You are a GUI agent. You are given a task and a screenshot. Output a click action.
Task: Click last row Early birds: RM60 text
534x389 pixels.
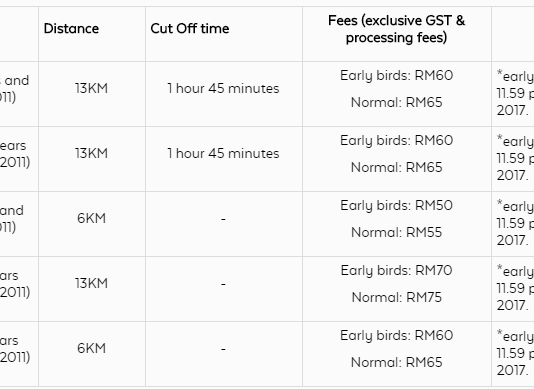396,336
